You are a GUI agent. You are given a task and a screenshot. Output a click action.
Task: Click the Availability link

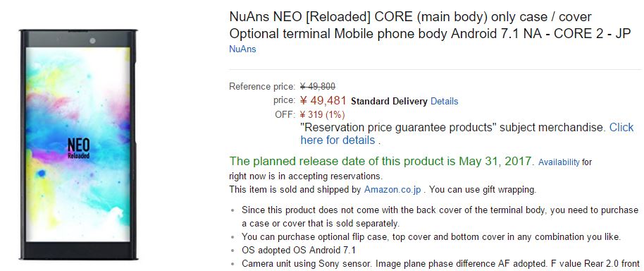point(559,162)
